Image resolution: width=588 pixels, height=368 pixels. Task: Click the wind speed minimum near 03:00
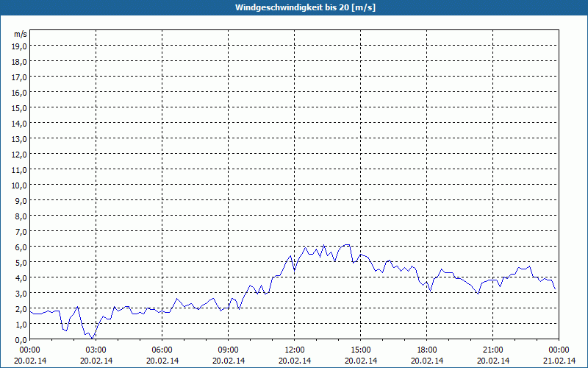coord(93,339)
